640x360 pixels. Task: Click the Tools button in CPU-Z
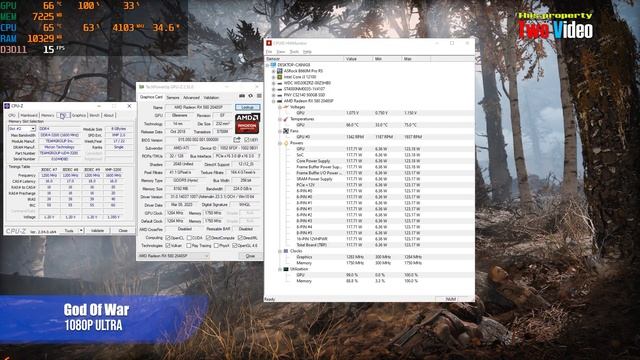click(x=69, y=231)
